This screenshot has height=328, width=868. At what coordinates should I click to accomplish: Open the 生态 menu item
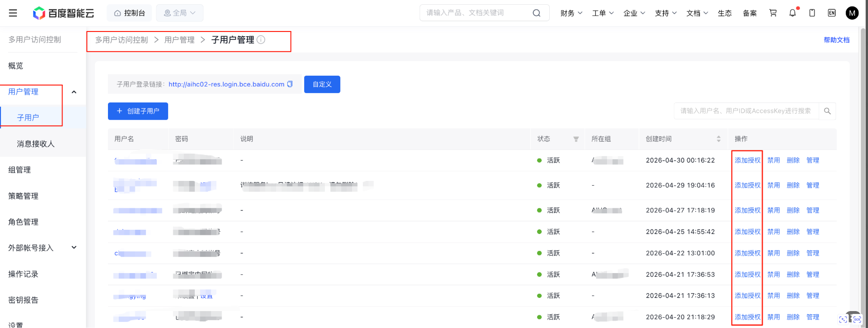[725, 13]
